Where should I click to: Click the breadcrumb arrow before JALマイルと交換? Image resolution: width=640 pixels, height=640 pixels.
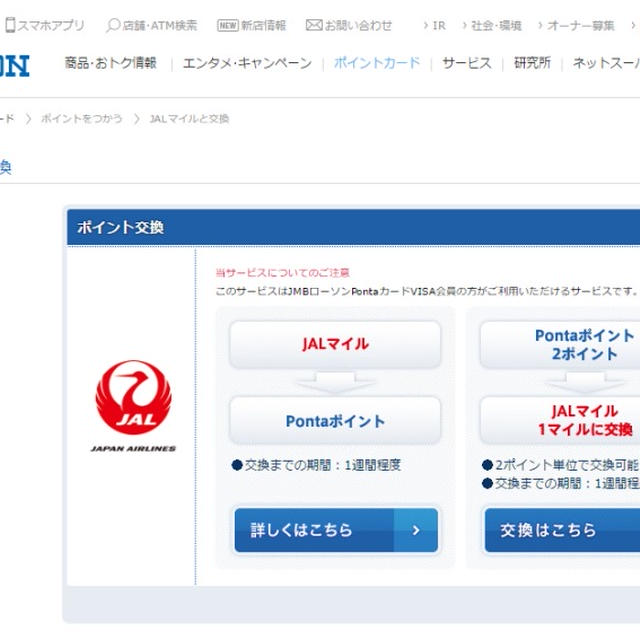136,119
